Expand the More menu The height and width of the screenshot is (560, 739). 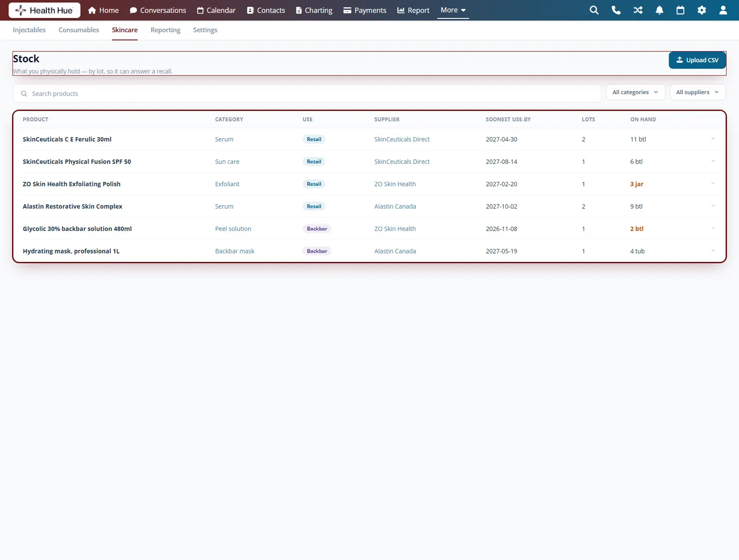tap(453, 10)
